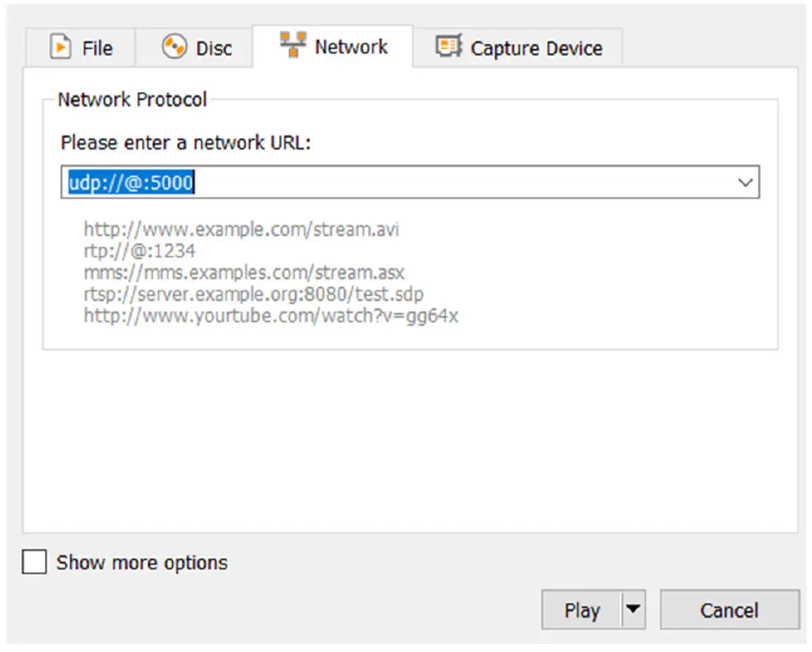The width and height of the screenshot is (812, 652).
Task: Open the Play button's dropdown arrow
Action: click(633, 610)
